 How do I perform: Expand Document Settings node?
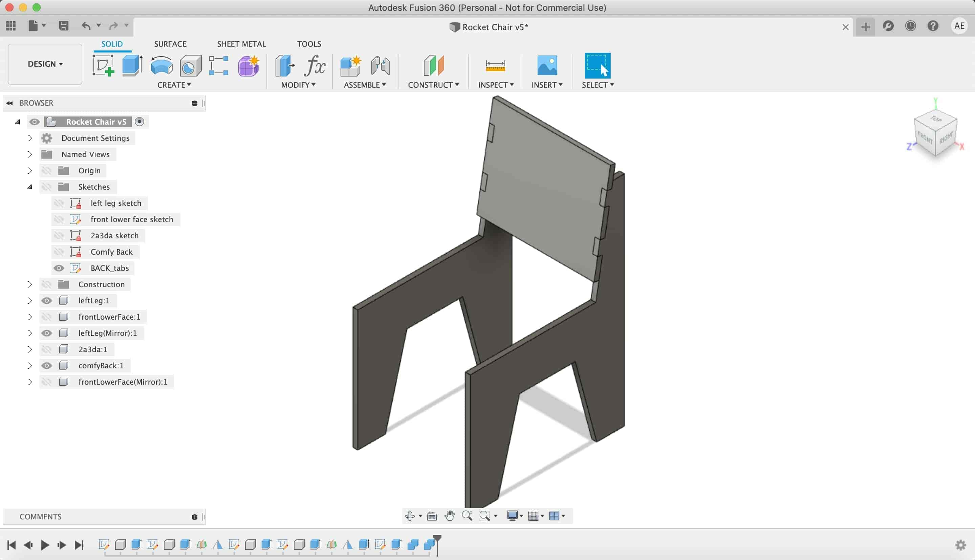coord(29,138)
